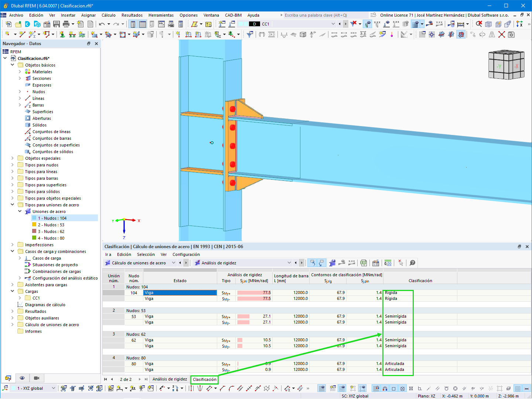Click the magnifier with red X icon
This screenshot has width=532, height=399.
pyautogui.click(x=479, y=24)
